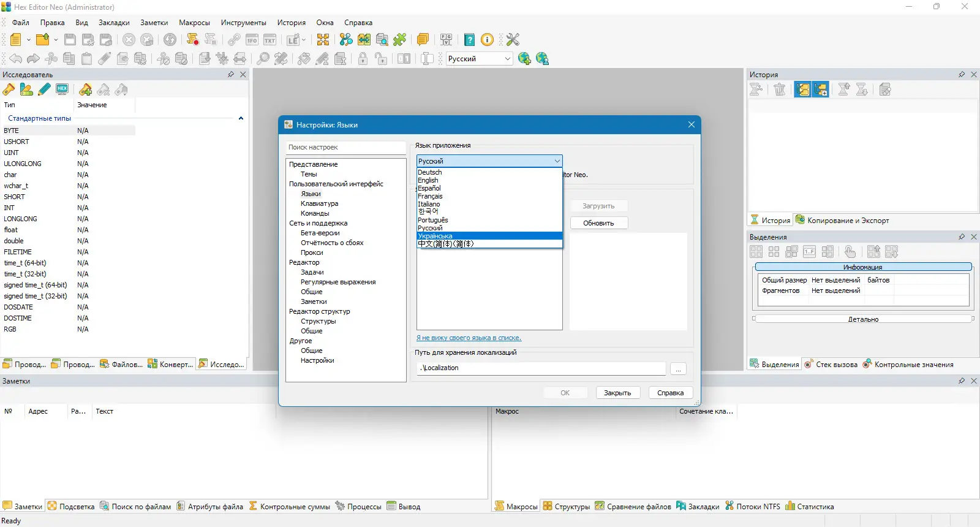
Task: Click the structure nodes toolbar icon
Action: [x=346, y=40]
